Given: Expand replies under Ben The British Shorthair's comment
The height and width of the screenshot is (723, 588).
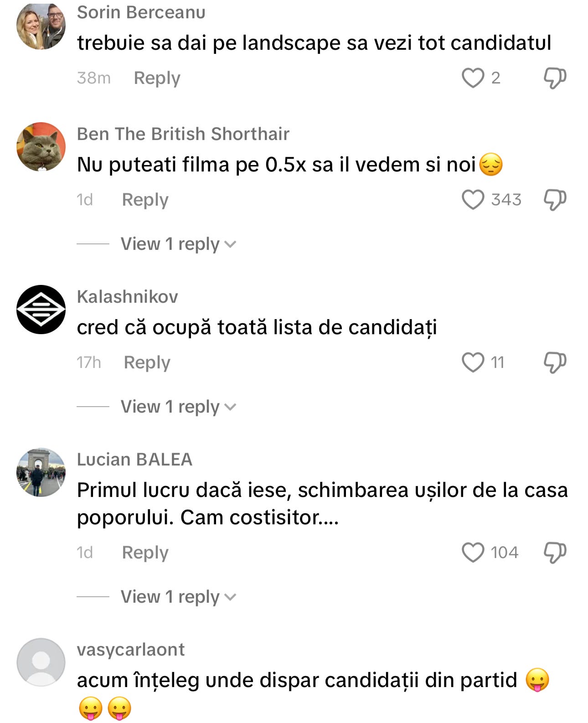Looking at the screenshot, I should coord(178,244).
